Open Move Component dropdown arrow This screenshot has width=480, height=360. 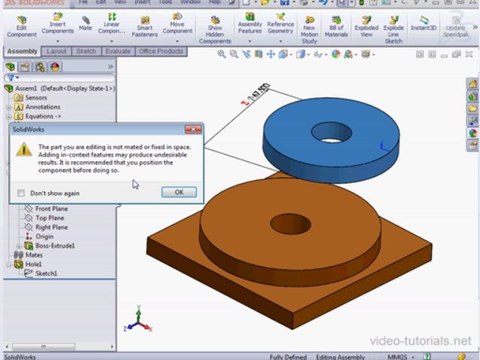click(x=177, y=41)
